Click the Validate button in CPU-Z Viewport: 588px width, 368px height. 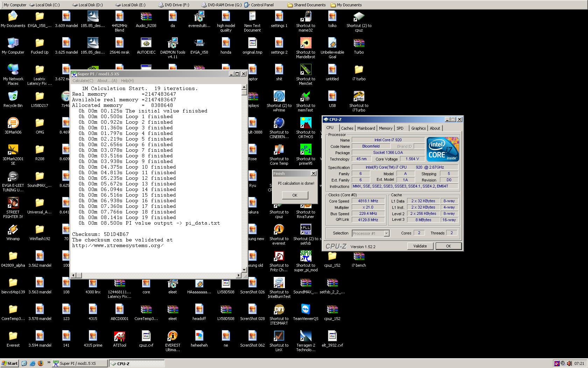pos(420,246)
